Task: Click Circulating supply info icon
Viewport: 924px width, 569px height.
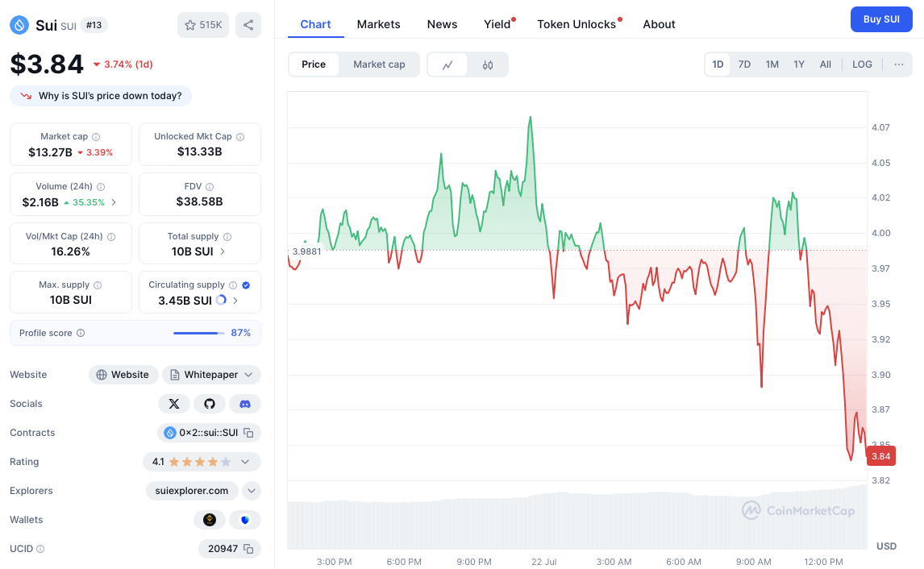Action: pyautogui.click(x=233, y=285)
